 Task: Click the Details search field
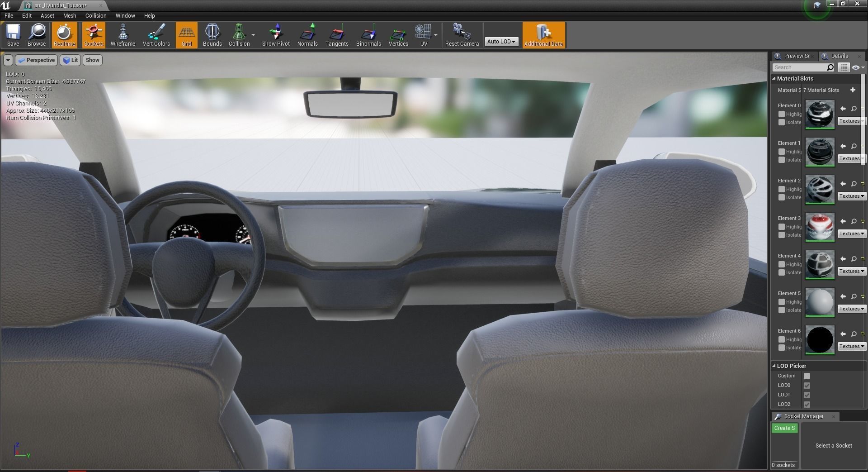[x=800, y=67]
